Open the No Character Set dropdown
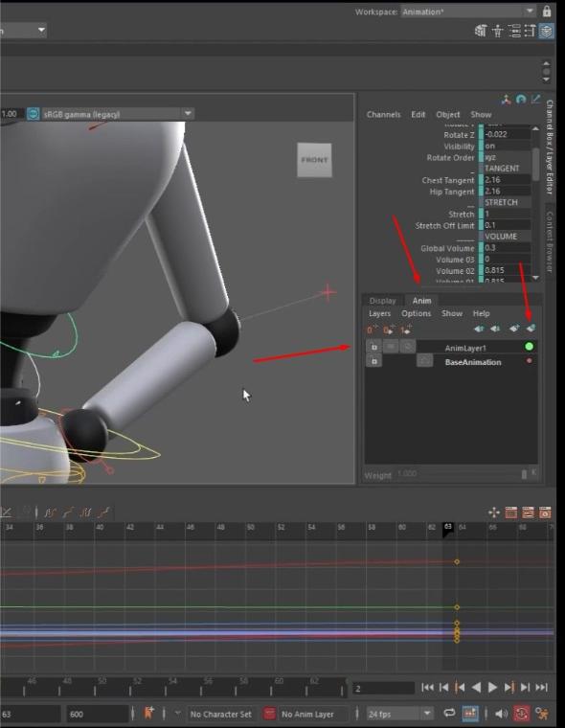Screen dimensions: 565x728 (220, 714)
